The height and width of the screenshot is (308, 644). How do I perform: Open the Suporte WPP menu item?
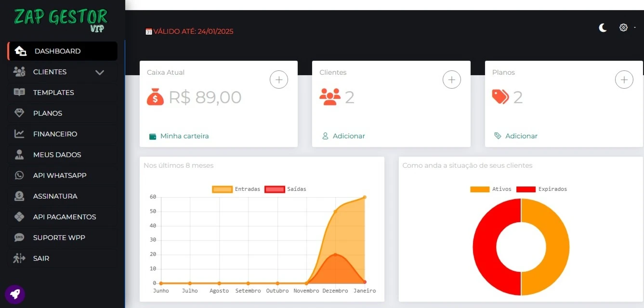click(62, 238)
